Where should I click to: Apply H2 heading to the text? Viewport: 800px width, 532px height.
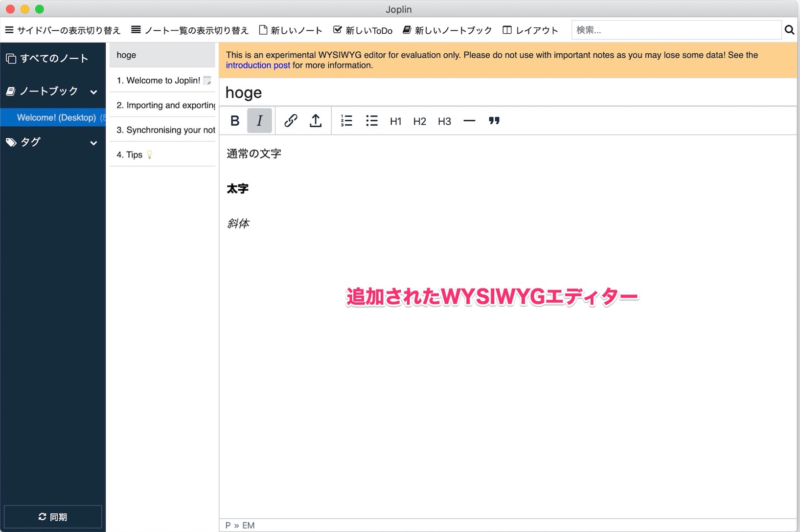point(419,121)
